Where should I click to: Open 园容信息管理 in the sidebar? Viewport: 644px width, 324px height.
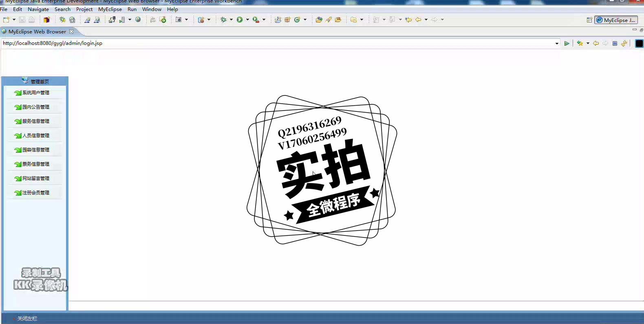pyautogui.click(x=35, y=150)
